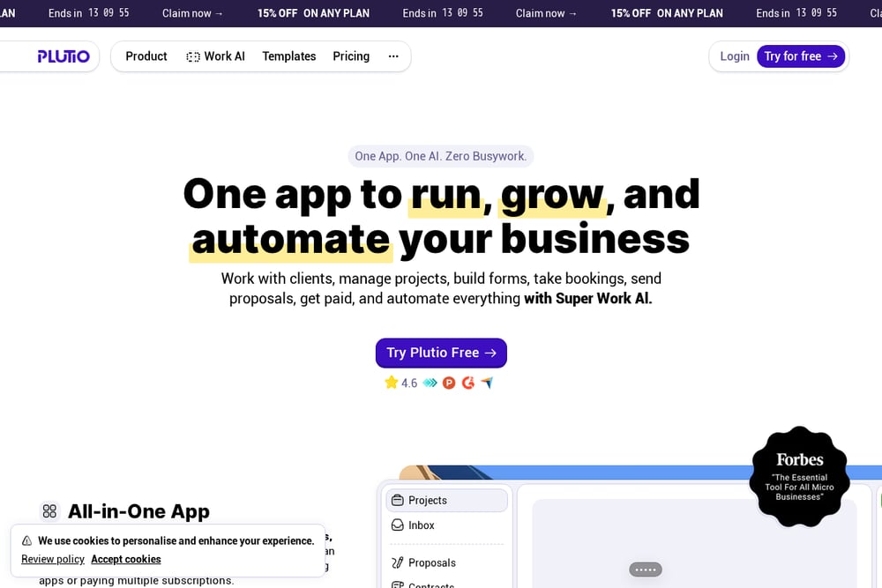Open the Work AI menu item
The width and height of the screenshot is (882, 588).
tap(216, 56)
